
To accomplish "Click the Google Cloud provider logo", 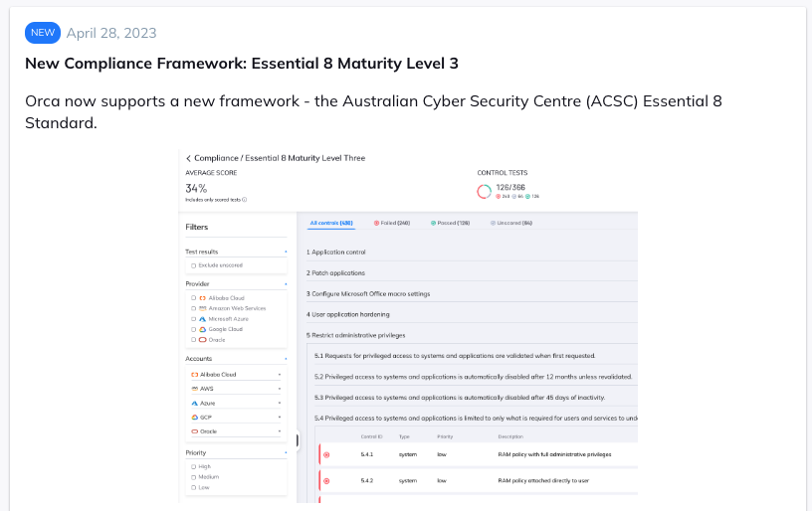I will [202, 329].
